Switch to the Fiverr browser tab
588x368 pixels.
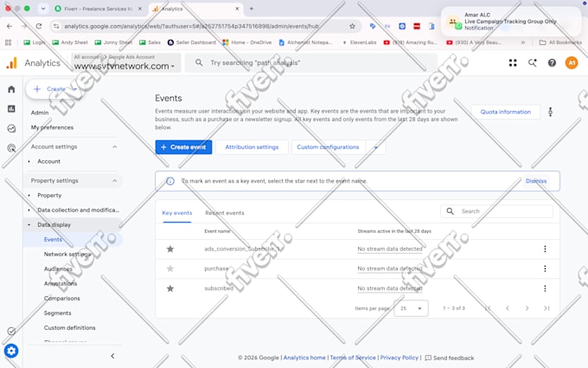point(97,9)
